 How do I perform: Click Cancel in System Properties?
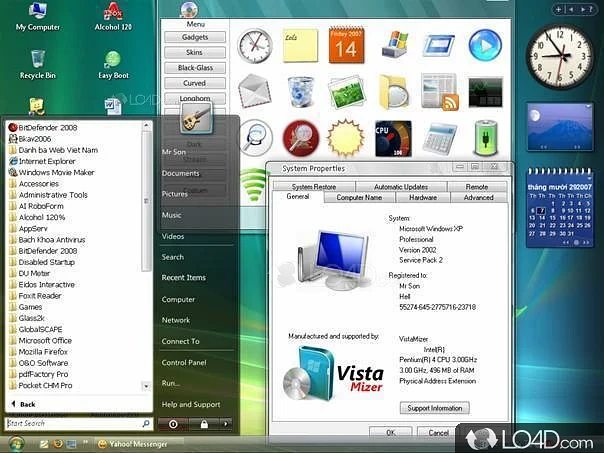point(438,432)
